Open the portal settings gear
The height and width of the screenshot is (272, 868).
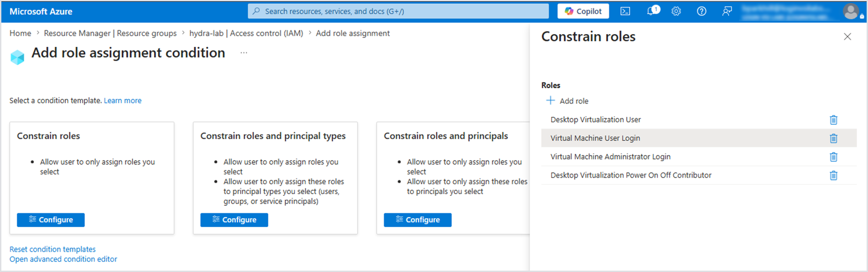(676, 11)
